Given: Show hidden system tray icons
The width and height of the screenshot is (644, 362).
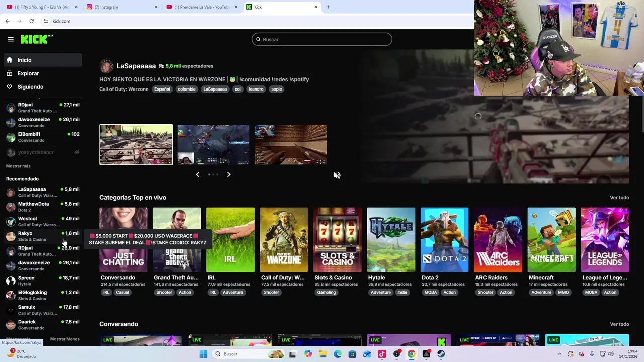Looking at the screenshot, I should click(x=559, y=354).
